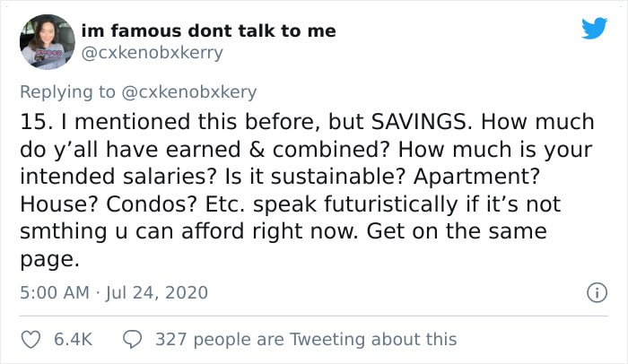Click the '5:00 AM' time in the timestamp
The image size is (628, 364).
(x=55, y=292)
